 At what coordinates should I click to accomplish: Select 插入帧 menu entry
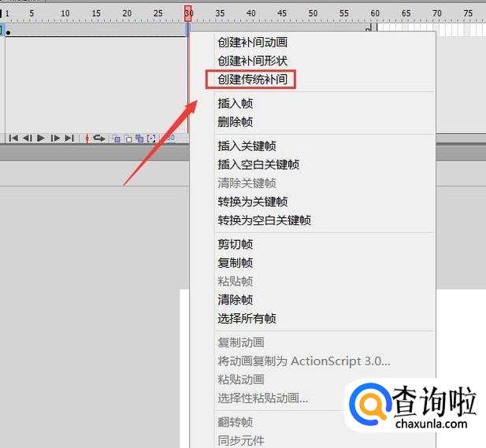coord(235,103)
